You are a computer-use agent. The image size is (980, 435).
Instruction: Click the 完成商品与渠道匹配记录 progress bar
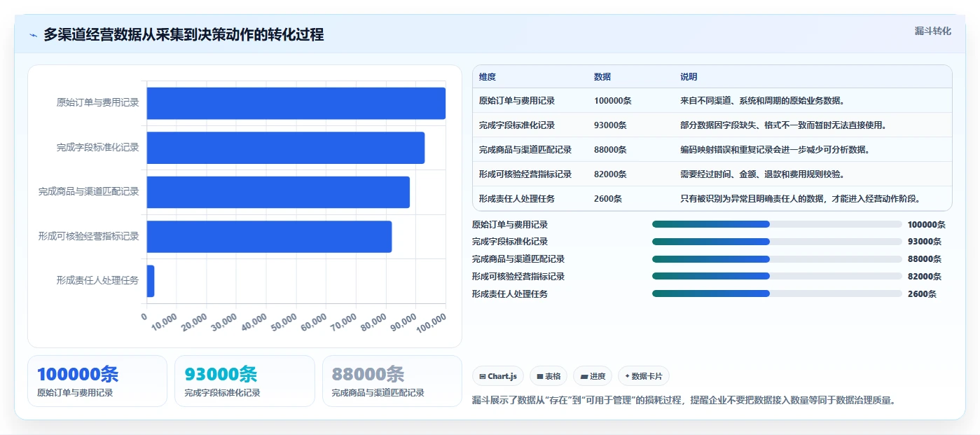coord(777,258)
